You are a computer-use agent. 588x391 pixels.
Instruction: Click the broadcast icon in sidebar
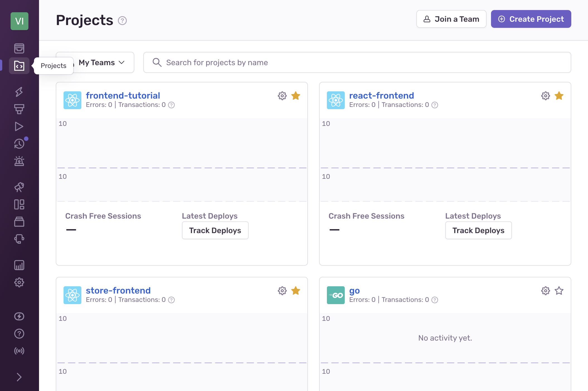tap(19, 351)
